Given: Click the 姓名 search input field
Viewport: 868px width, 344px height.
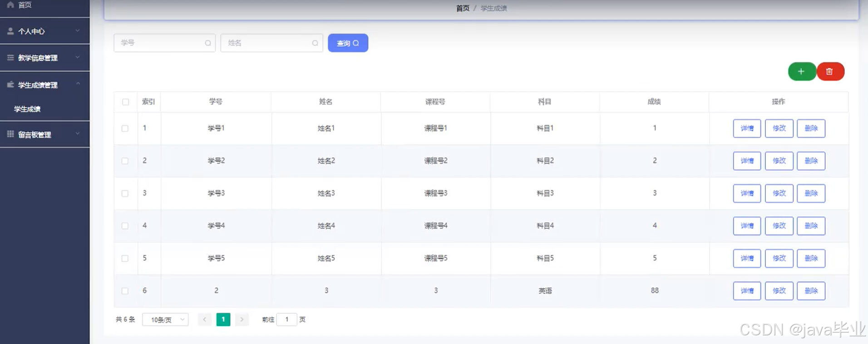Looking at the screenshot, I should (271, 43).
